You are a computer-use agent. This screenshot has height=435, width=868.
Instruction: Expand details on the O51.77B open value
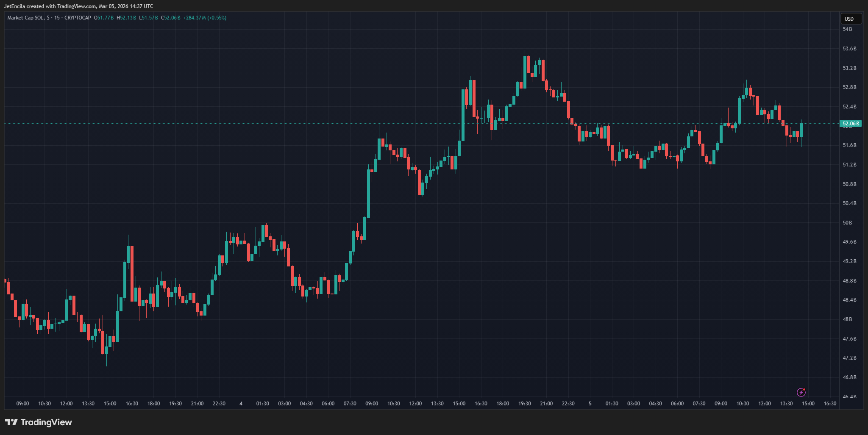103,17
